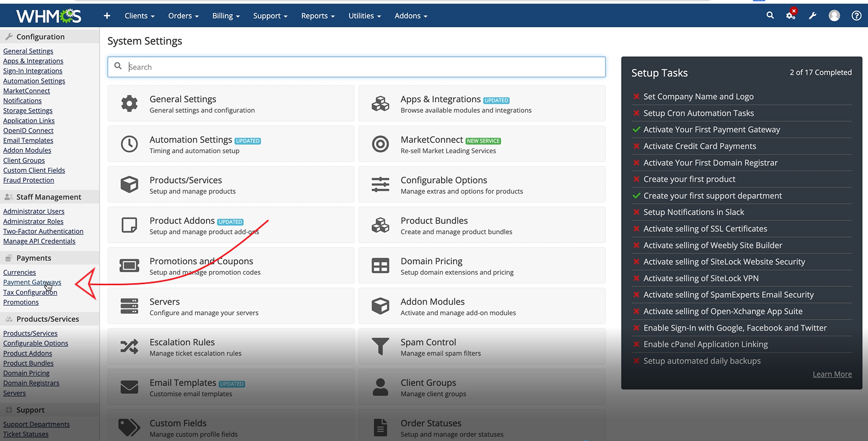Open Two-Factor Authentication sidebar link
The image size is (868, 441).
[x=43, y=231]
